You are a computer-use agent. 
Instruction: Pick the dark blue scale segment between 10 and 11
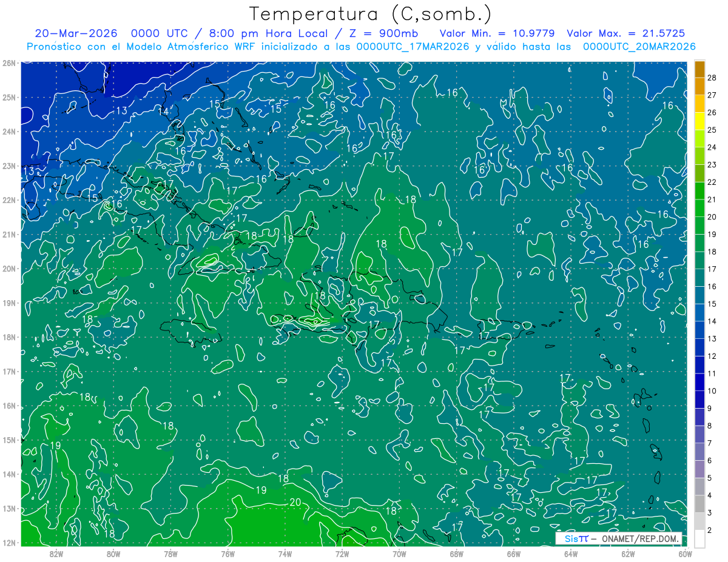click(x=699, y=383)
